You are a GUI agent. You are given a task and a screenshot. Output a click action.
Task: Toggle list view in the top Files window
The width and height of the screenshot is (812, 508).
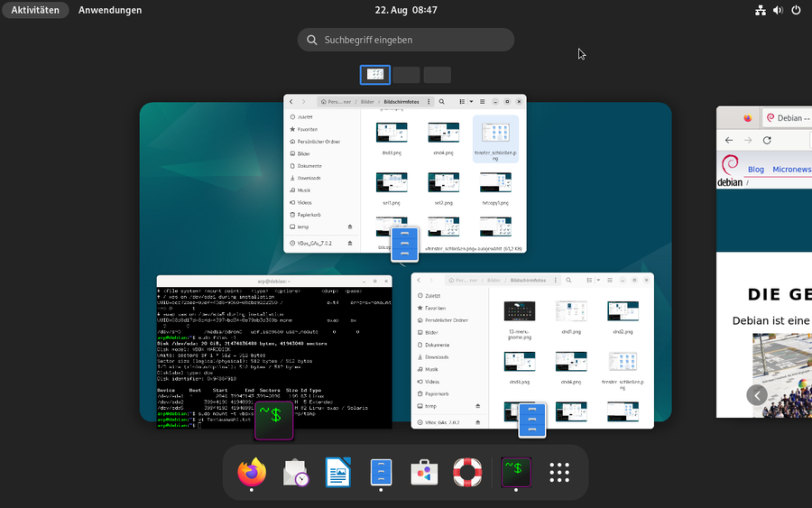click(x=462, y=101)
